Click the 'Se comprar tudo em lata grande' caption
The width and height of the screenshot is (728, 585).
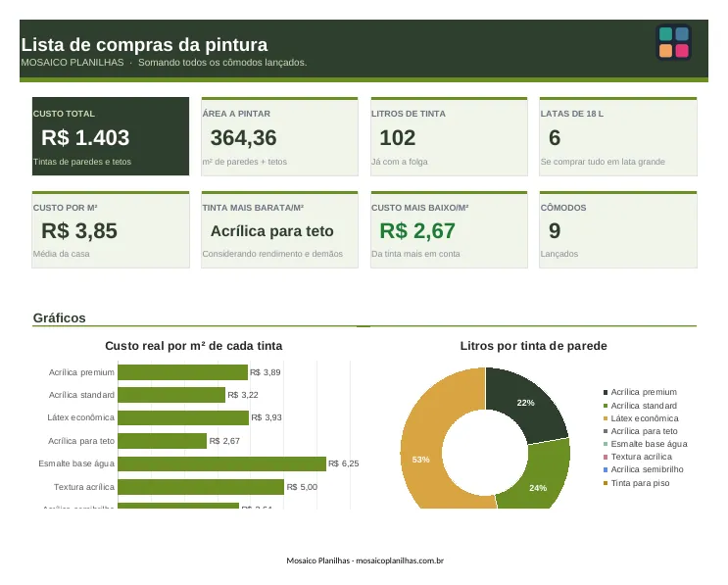tap(603, 162)
